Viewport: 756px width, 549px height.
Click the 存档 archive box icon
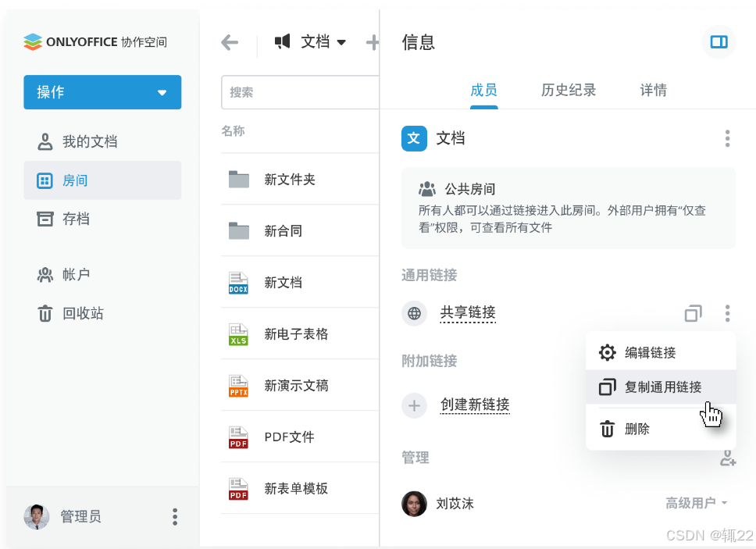pyautogui.click(x=45, y=219)
